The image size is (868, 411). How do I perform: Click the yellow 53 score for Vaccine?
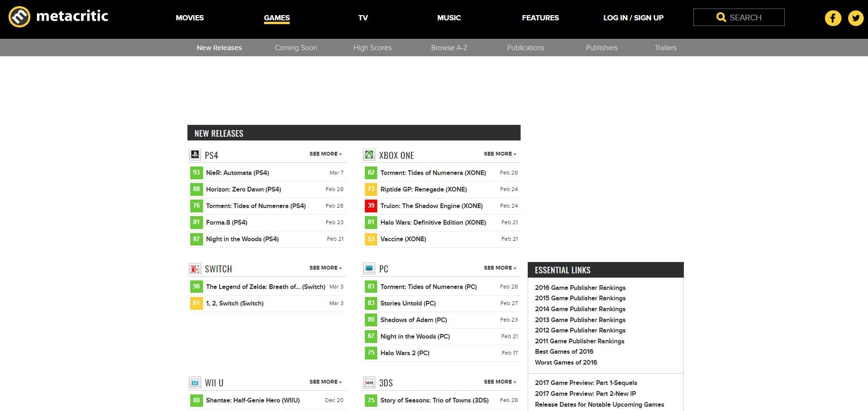(371, 239)
